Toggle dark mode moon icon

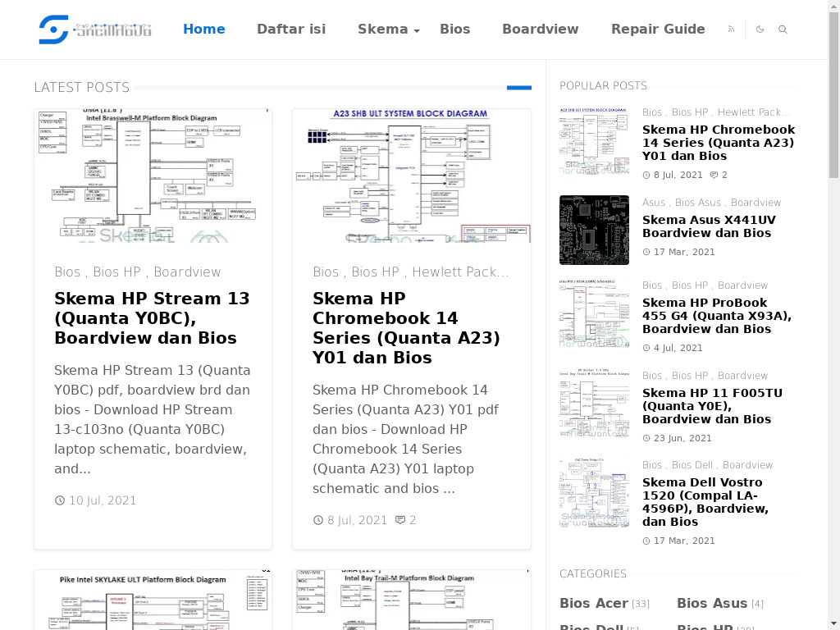coord(760,30)
